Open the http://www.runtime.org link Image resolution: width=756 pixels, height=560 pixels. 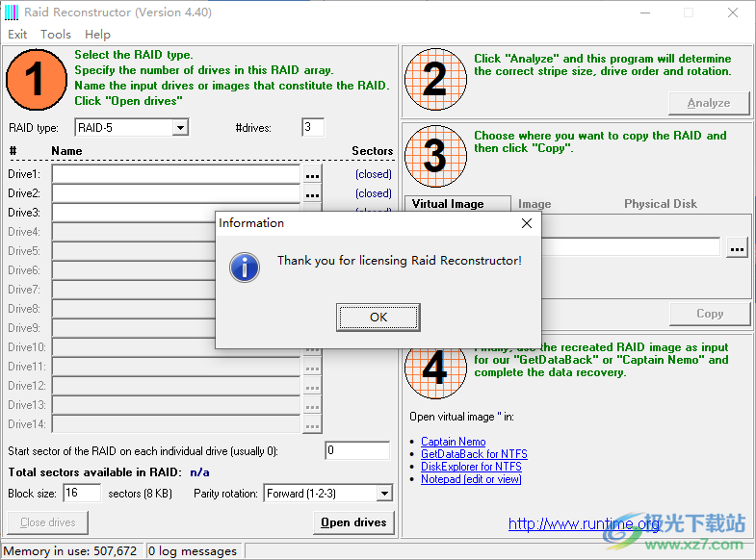(584, 523)
